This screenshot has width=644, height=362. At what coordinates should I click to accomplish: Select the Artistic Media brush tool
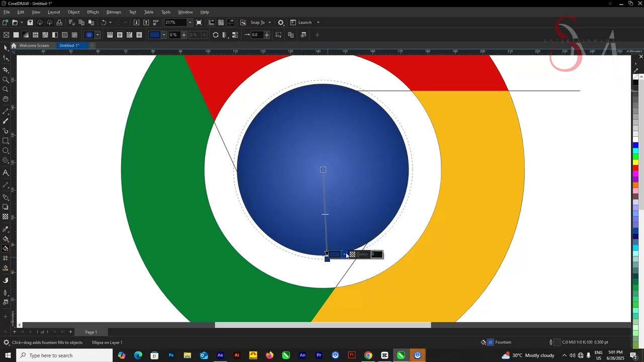(x=6, y=121)
